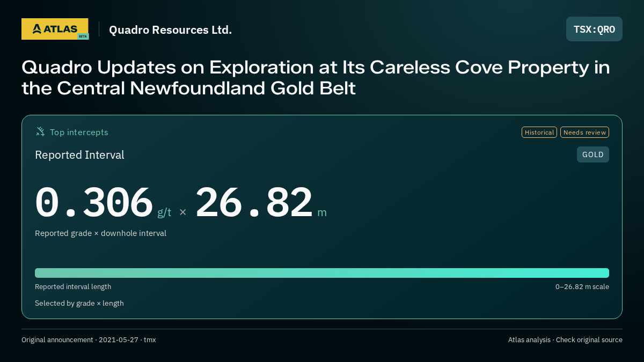Click the reported interval length bar
644x362 pixels.
tap(322, 273)
